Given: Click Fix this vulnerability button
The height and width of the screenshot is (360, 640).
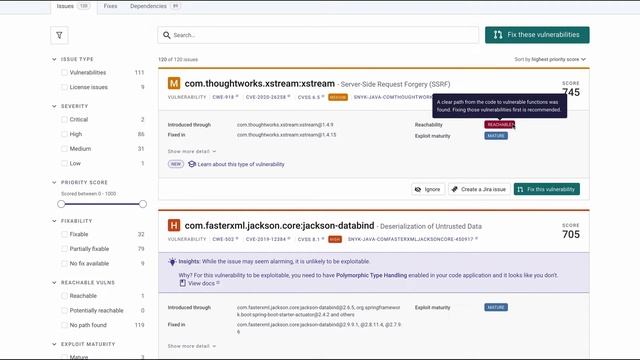Looking at the screenshot, I should (x=547, y=189).
